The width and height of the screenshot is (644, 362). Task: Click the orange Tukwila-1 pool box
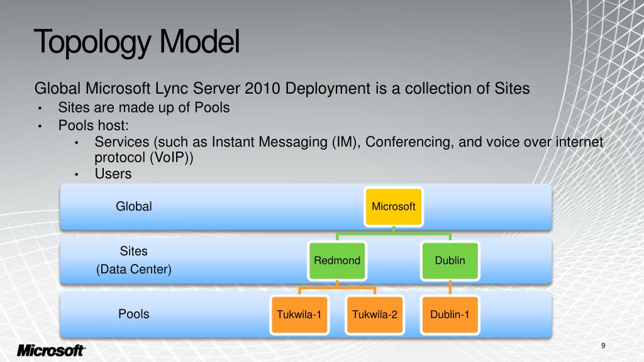299,315
